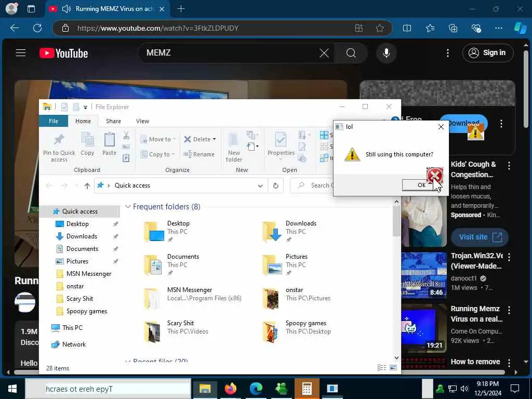The height and width of the screenshot is (399, 532).
Task: Switch Explorer to details view icon
Action: [382, 368]
